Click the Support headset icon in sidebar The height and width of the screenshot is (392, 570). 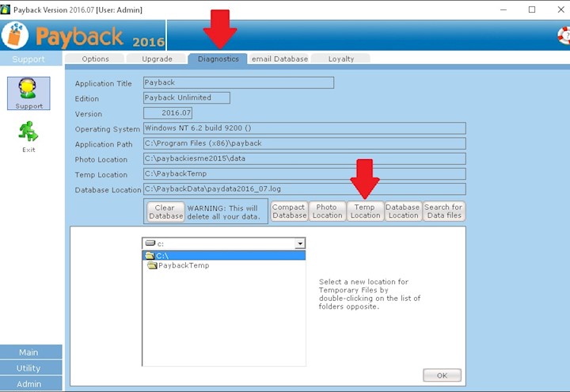coord(29,91)
